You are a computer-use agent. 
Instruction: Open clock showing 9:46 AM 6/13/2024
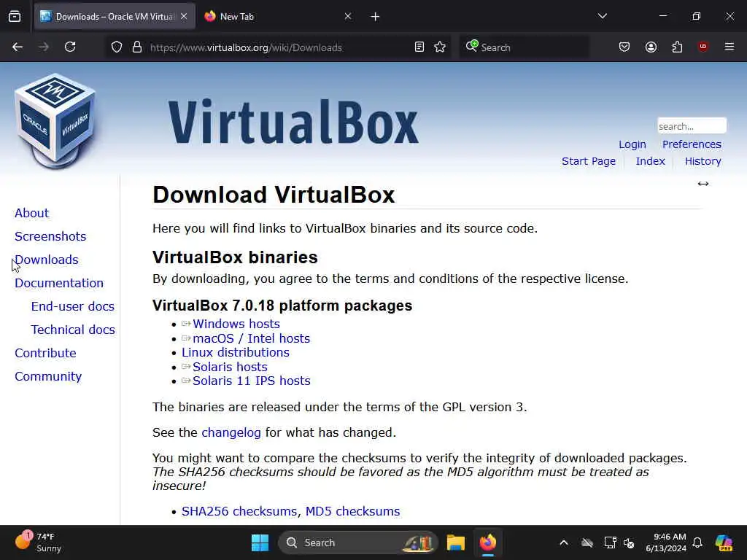pyautogui.click(x=666, y=542)
